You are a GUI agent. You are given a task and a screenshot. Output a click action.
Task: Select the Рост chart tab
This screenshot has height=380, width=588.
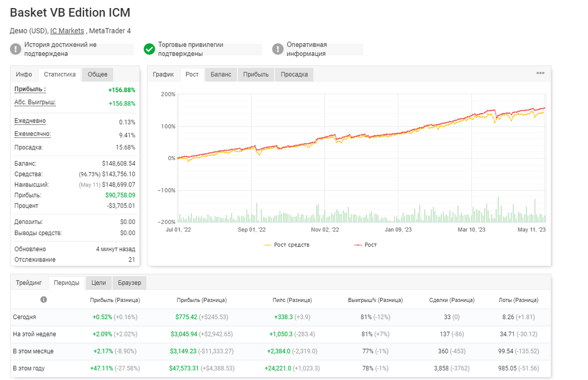coord(192,74)
